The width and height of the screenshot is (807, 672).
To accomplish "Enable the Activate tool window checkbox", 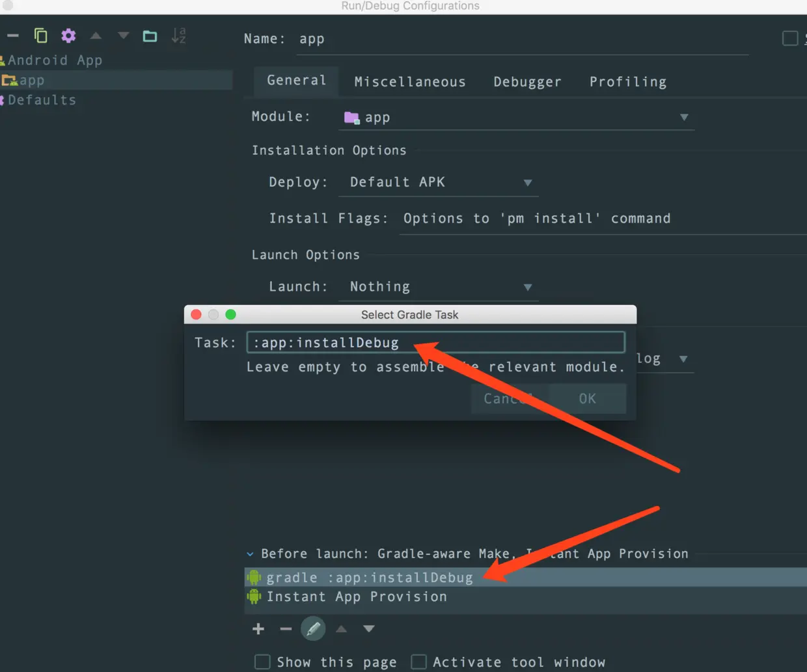I will tap(419, 662).
